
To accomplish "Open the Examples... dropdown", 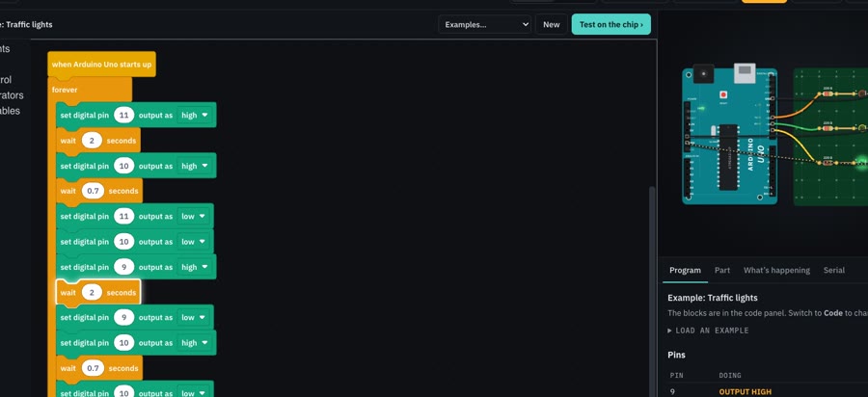I will tap(484, 24).
